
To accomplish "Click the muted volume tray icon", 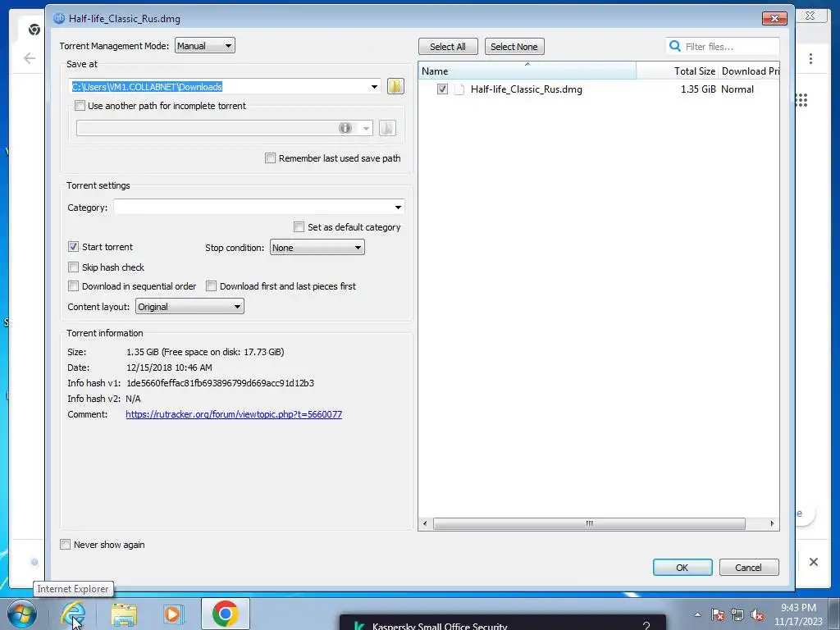I will (757, 614).
